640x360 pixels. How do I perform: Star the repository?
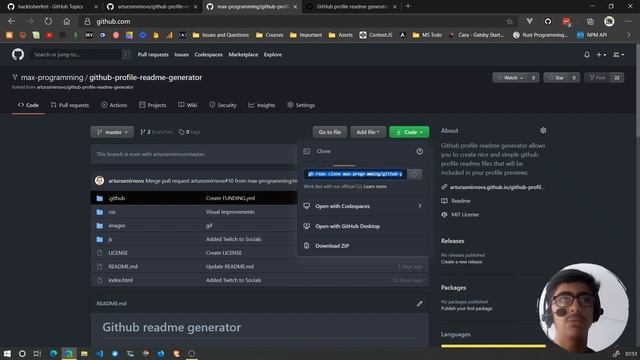[x=556, y=78]
